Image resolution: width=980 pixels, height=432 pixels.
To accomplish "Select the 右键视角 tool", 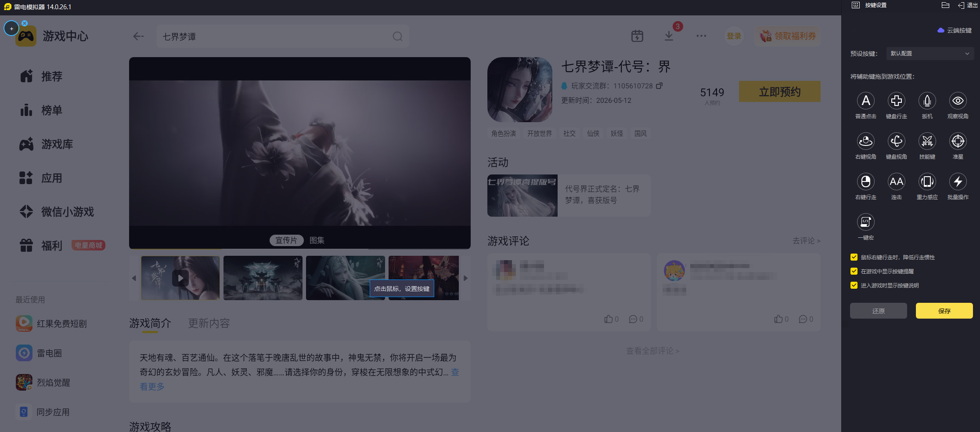I will tap(865, 142).
